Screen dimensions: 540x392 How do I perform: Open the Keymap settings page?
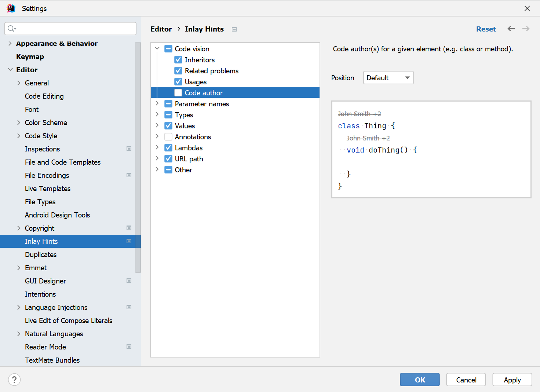coord(30,56)
